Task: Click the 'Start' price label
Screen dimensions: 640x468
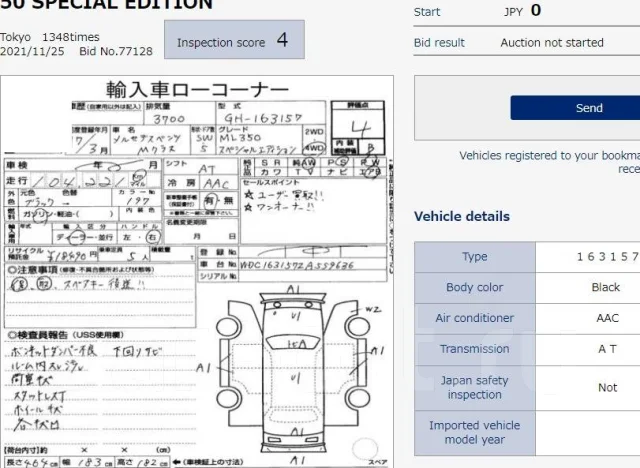Action: point(427,11)
